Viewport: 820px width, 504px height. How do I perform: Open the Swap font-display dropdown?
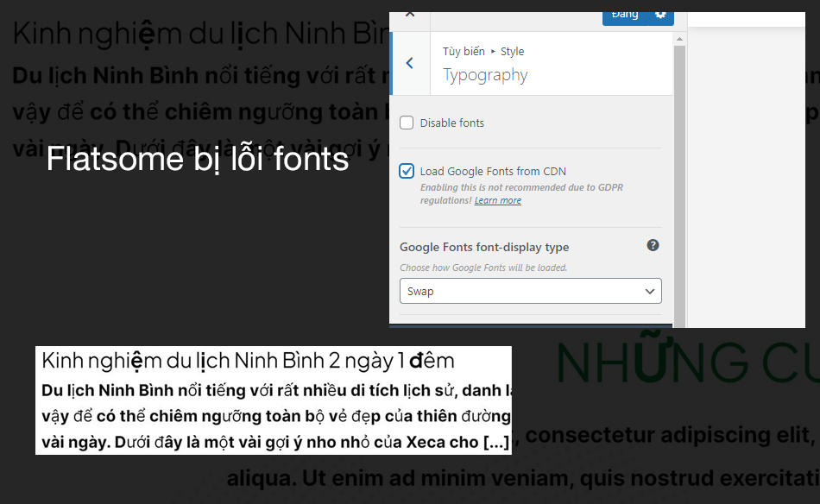click(x=530, y=291)
